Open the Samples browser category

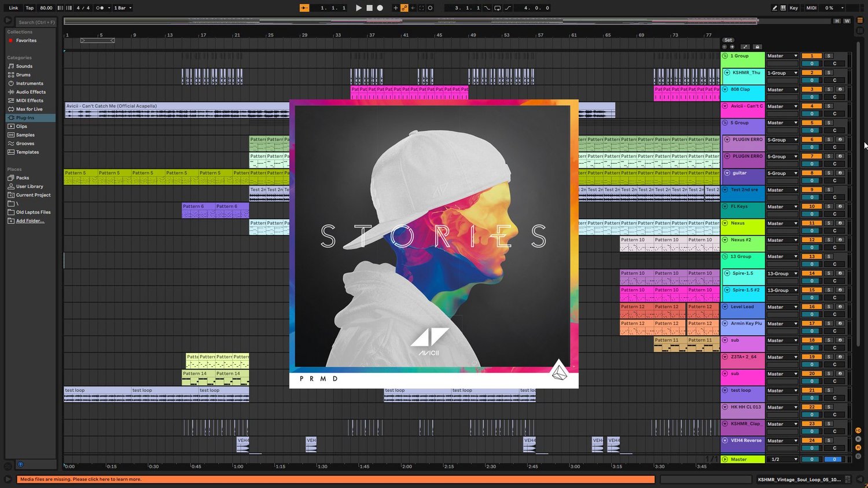tap(25, 135)
